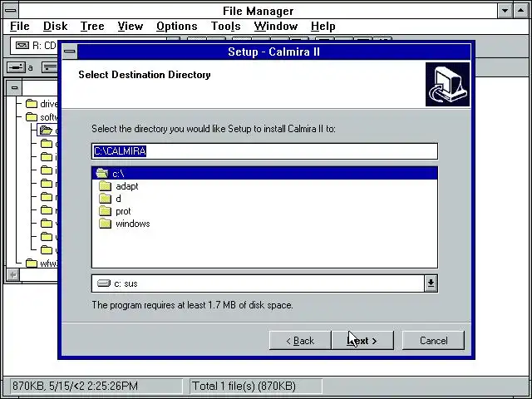Click the Next button in Setup
The width and height of the screenshot is (532, 399).
tap(362, 340)
